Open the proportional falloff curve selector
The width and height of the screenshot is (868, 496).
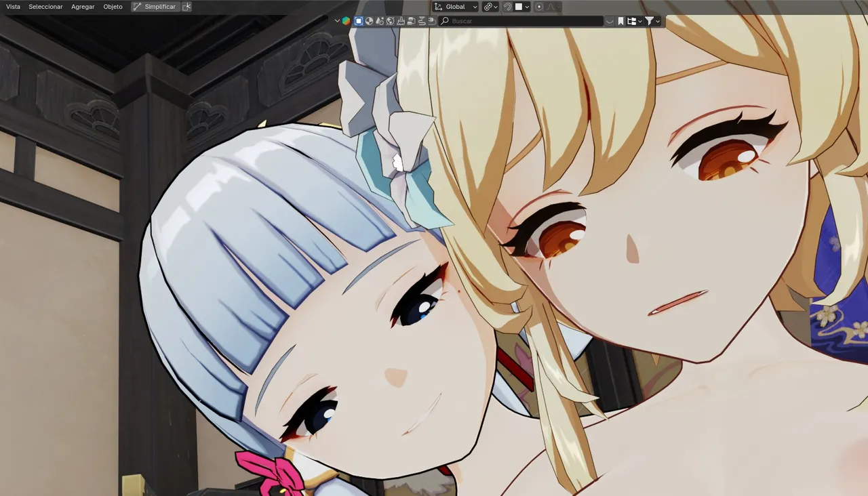coord(553,7)
